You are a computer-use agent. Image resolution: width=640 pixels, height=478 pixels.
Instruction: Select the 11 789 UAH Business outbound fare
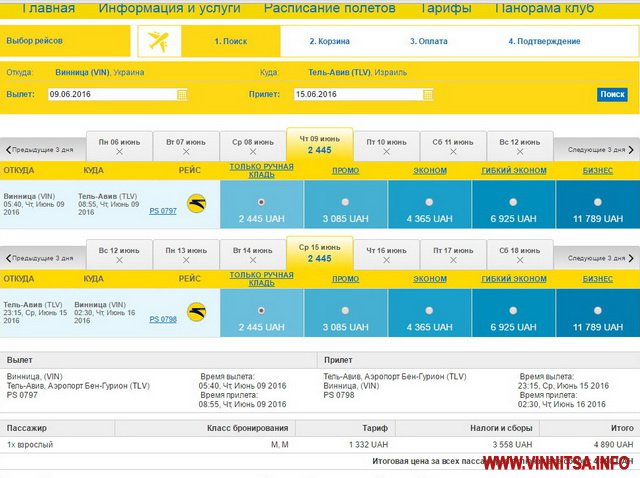597,202
